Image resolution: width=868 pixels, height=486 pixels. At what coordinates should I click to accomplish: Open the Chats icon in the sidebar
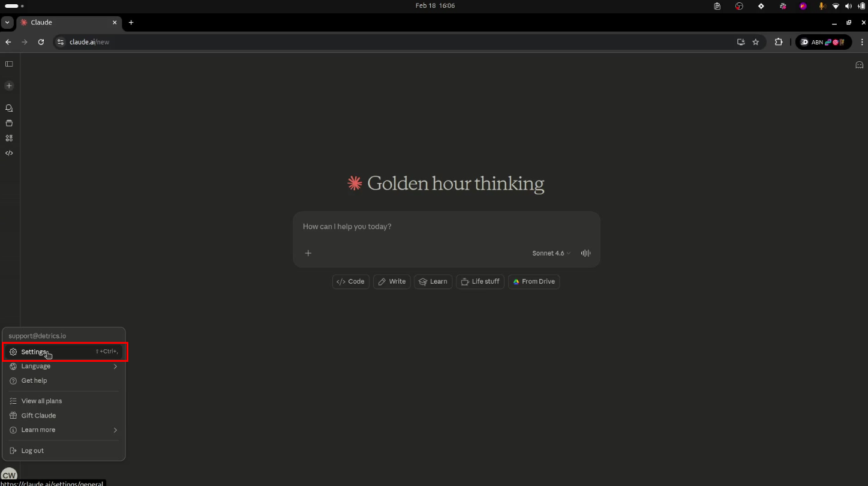pyautogui.click(x=9, y=107)
